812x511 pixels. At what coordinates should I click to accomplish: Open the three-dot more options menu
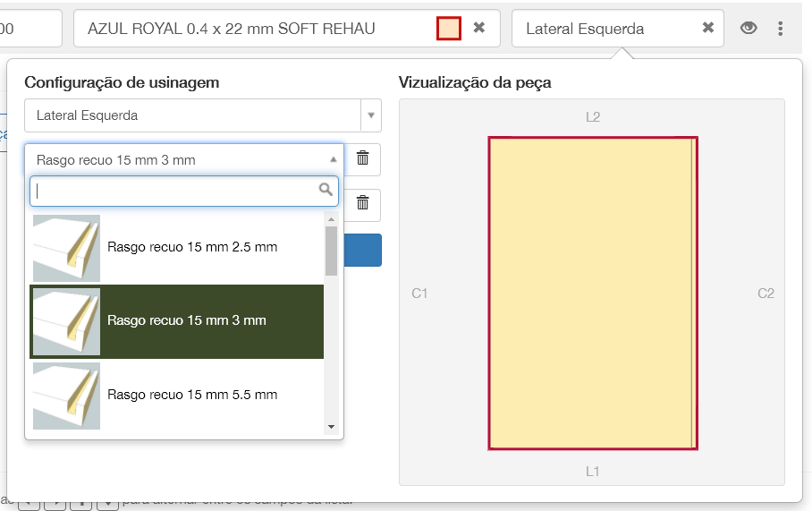click(781, 29)
